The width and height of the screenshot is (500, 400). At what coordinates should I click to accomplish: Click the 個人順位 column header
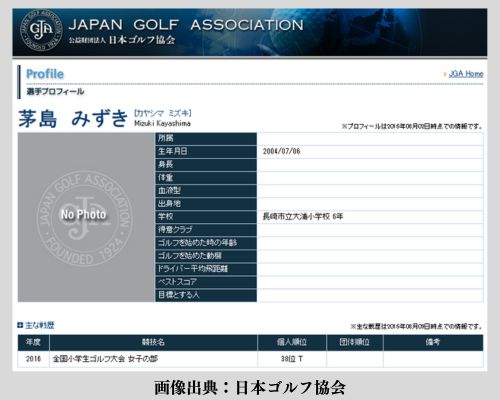coord(292,342)
